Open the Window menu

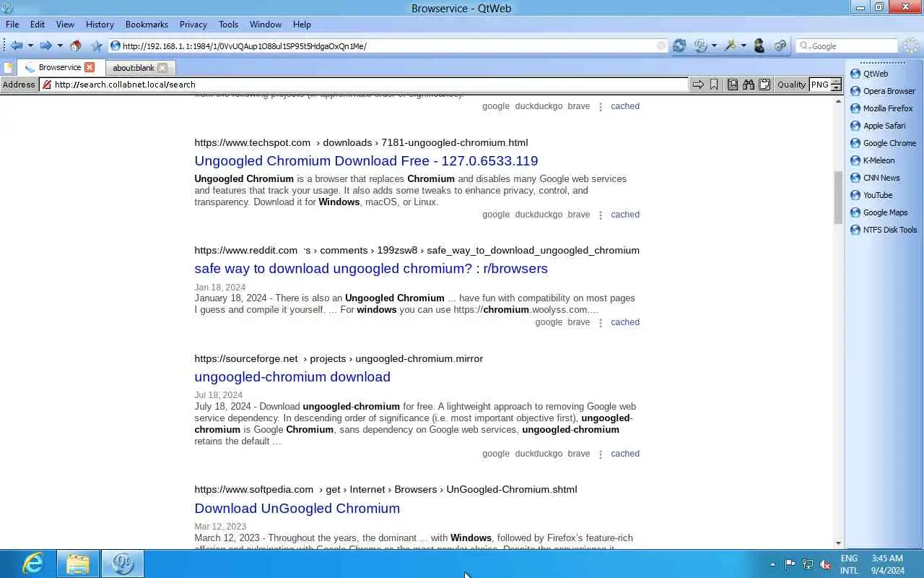[266, 24]
